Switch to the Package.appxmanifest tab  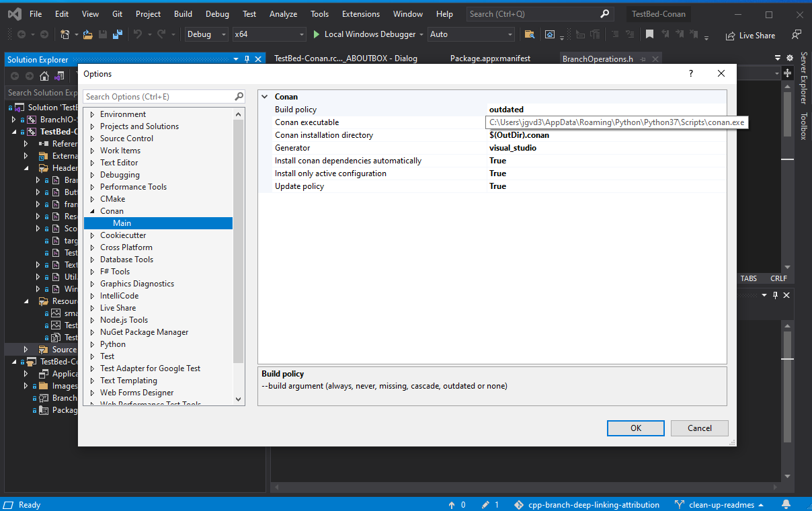490,58
